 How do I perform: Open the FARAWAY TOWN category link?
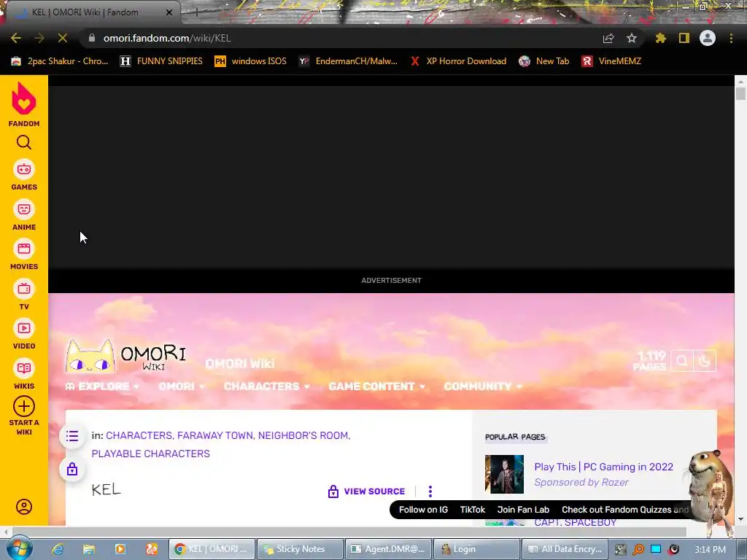(x=215, y=436)
